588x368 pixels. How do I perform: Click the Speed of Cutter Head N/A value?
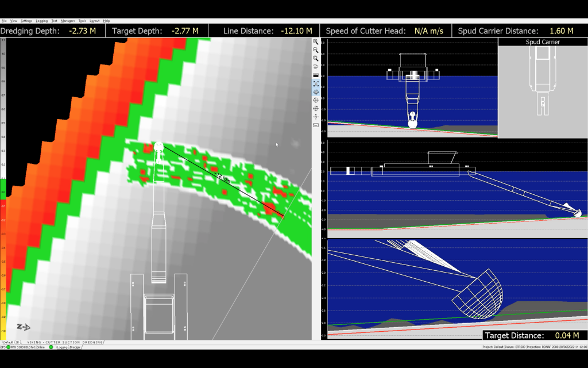point(428,31)
